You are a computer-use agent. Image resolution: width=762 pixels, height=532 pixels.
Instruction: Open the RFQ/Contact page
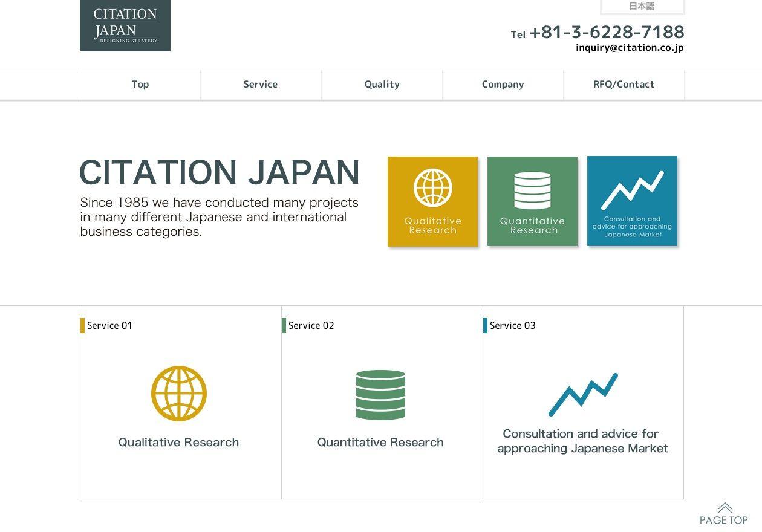click(624, 84)
